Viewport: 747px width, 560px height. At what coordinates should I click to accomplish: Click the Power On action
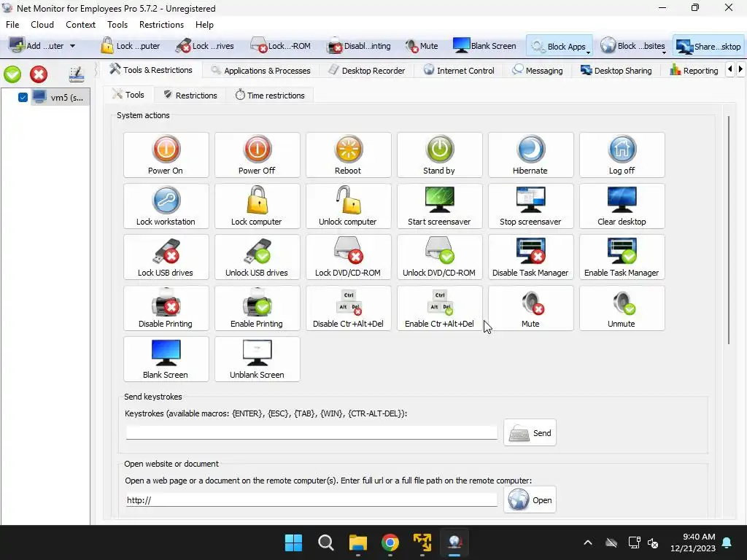coord(166,155)
